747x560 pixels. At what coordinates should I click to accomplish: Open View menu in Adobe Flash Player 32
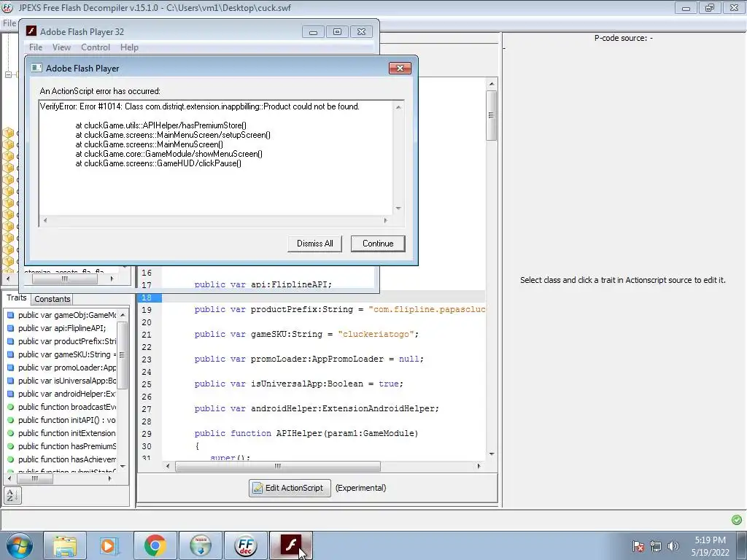pyautogui.click(x=61, y=47)
